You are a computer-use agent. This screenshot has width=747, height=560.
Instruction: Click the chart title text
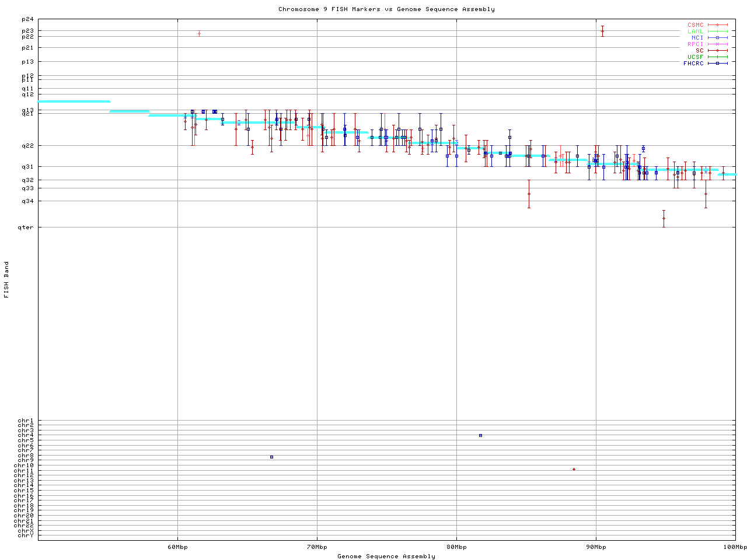pyautogui.click(x=386, y=9)
